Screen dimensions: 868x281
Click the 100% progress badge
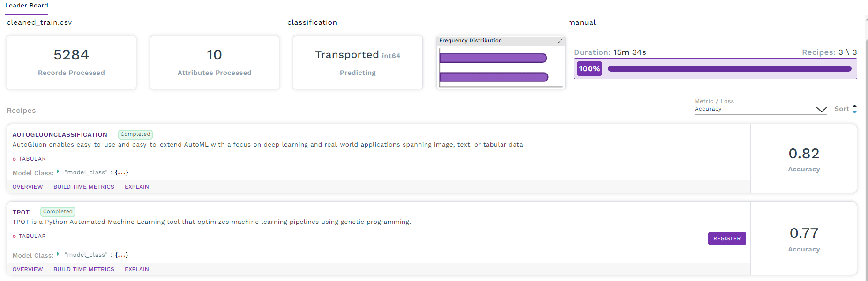589,69
